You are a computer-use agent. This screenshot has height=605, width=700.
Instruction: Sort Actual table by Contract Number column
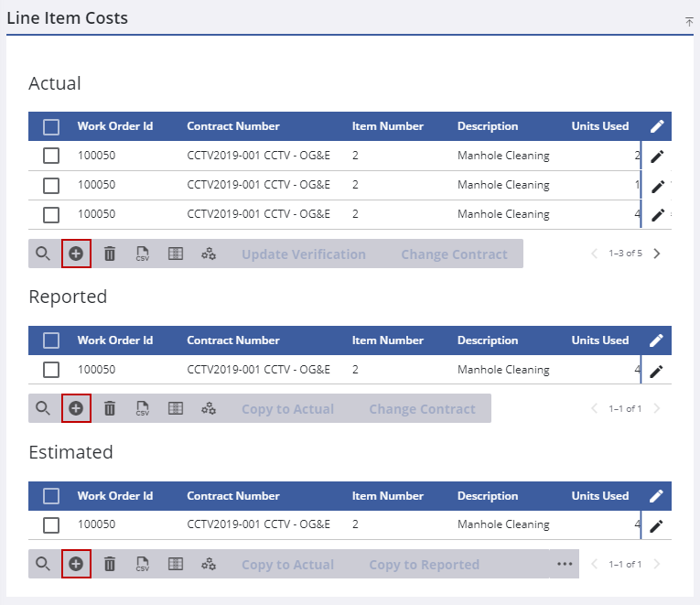click(x=233, y=126)
